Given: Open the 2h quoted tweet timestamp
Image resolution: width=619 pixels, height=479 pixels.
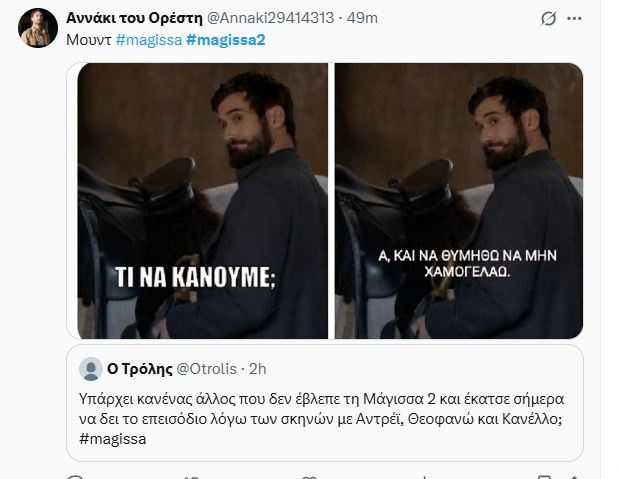Looking at the screenshot, I should pos(258,369).
